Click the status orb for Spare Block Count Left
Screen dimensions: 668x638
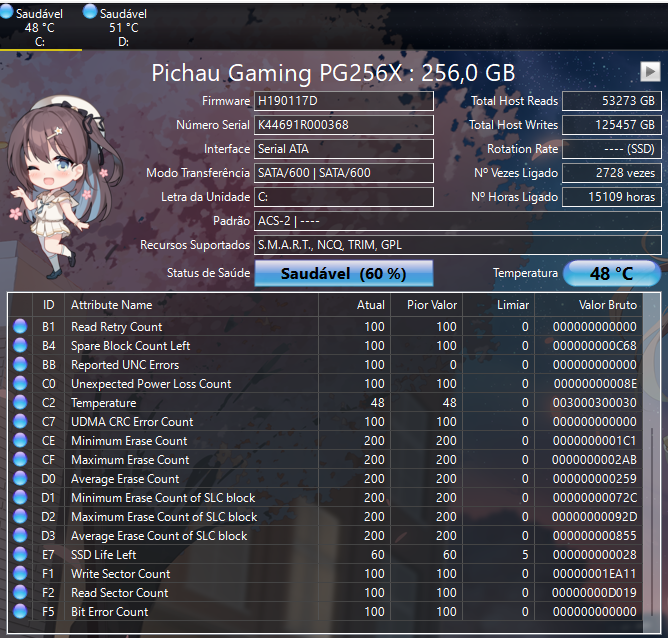[20, 345]
